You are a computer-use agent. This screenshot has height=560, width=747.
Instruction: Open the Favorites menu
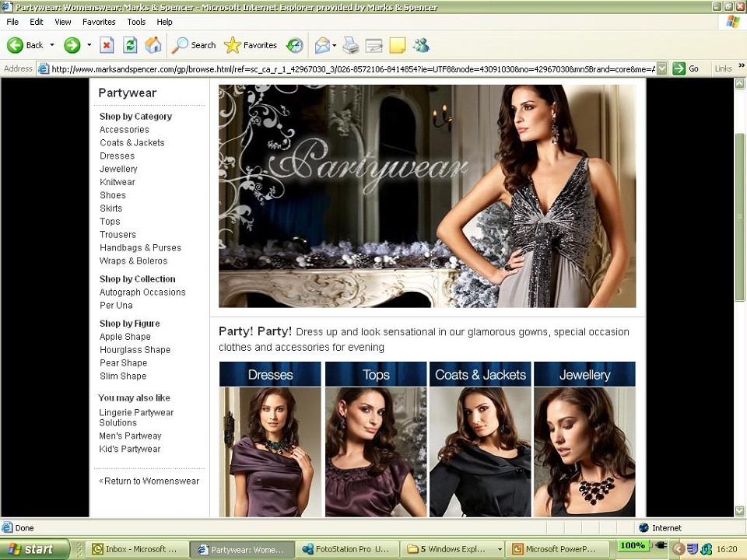click(x=99, y=22)
